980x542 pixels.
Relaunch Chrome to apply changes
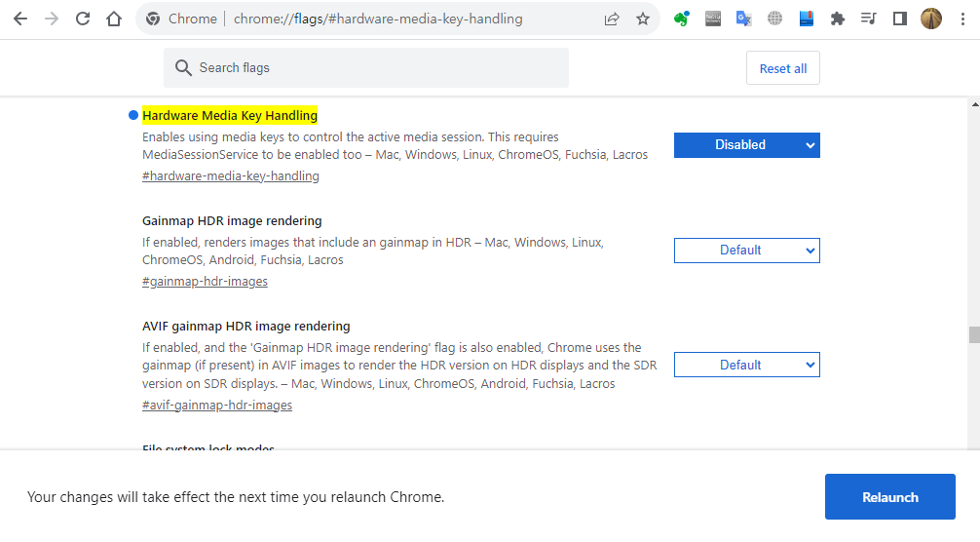890,497
